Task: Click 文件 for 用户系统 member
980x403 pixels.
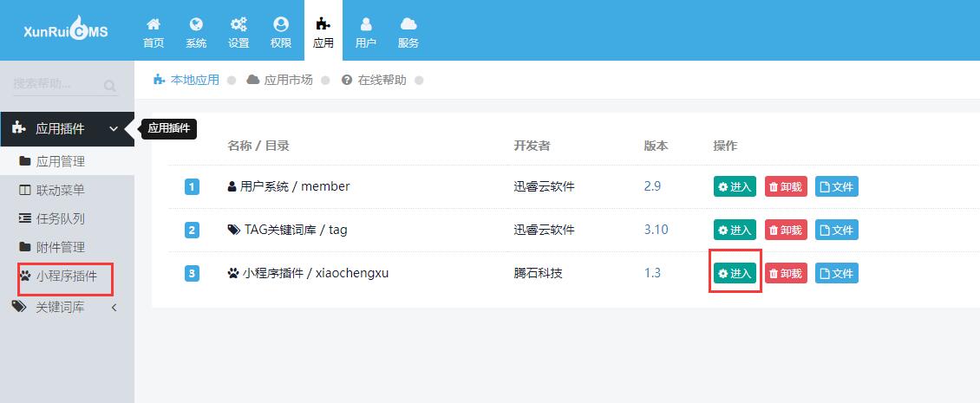Action: [x=836, y=187]
